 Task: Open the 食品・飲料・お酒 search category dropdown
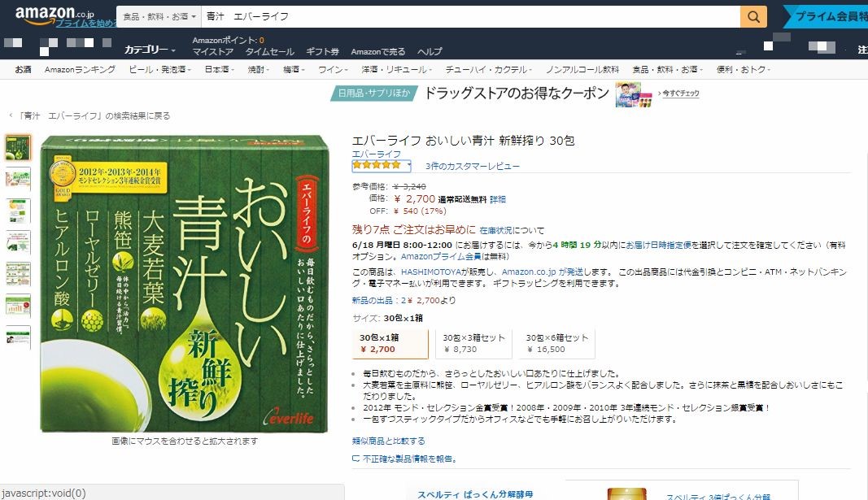click(159, 16)
